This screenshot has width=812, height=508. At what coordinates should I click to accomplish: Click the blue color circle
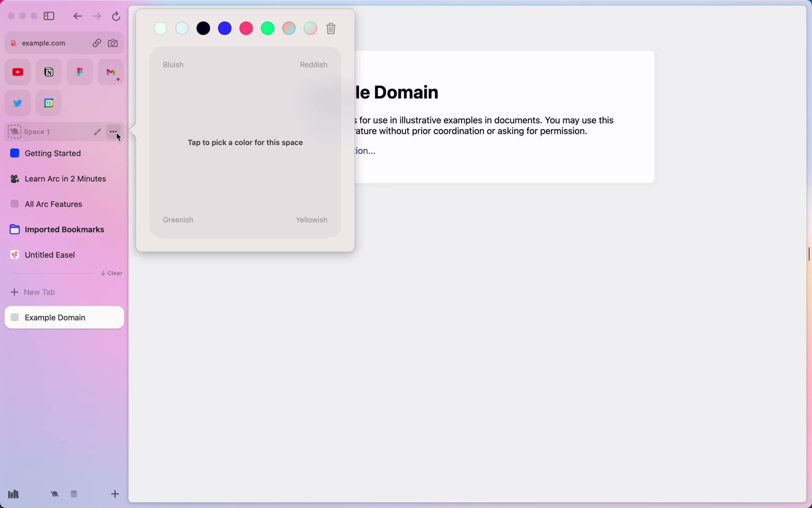225,28
